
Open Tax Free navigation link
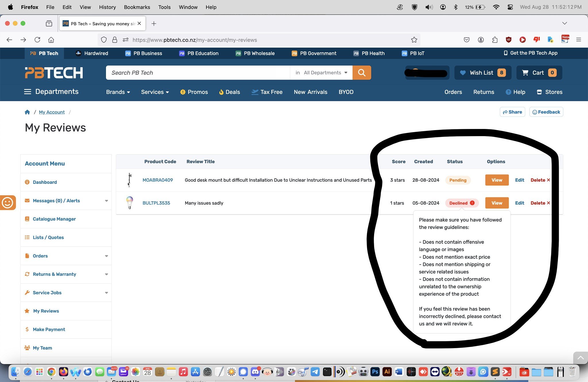[267, 92]
